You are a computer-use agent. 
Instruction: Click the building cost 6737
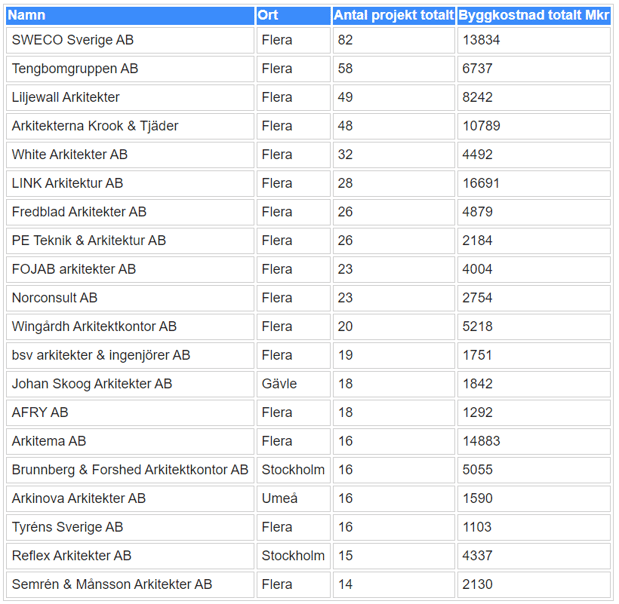tap(534, 69)
